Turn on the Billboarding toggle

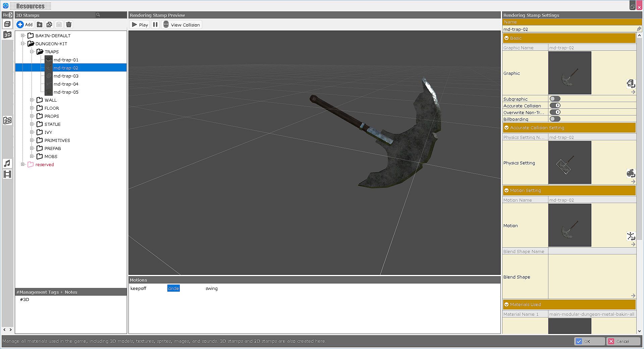click(555, 119)
